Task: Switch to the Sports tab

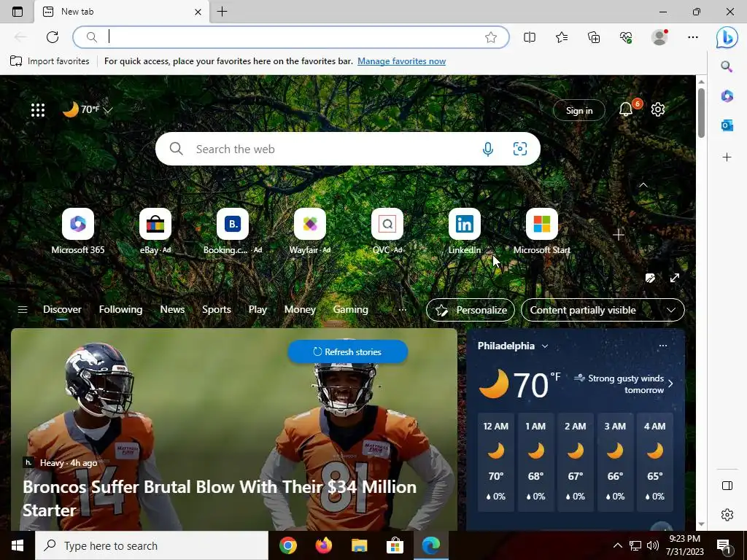Action: [x=216, y=309]
